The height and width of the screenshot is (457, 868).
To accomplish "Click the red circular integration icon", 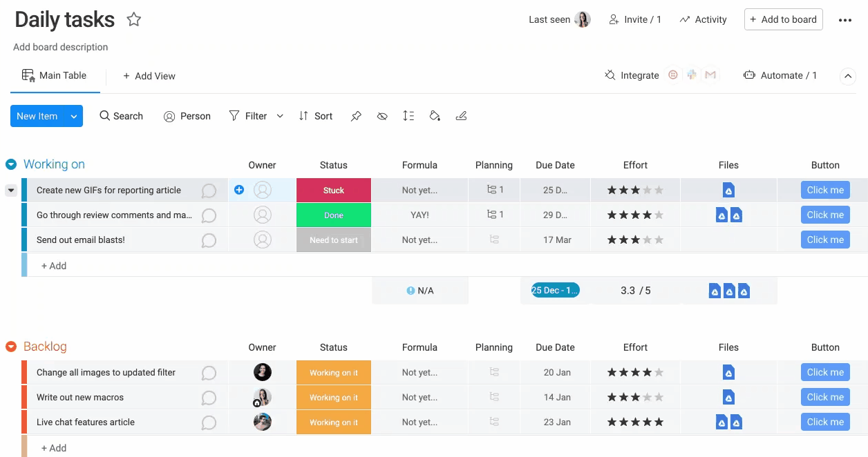I will [x=673, y=75].
